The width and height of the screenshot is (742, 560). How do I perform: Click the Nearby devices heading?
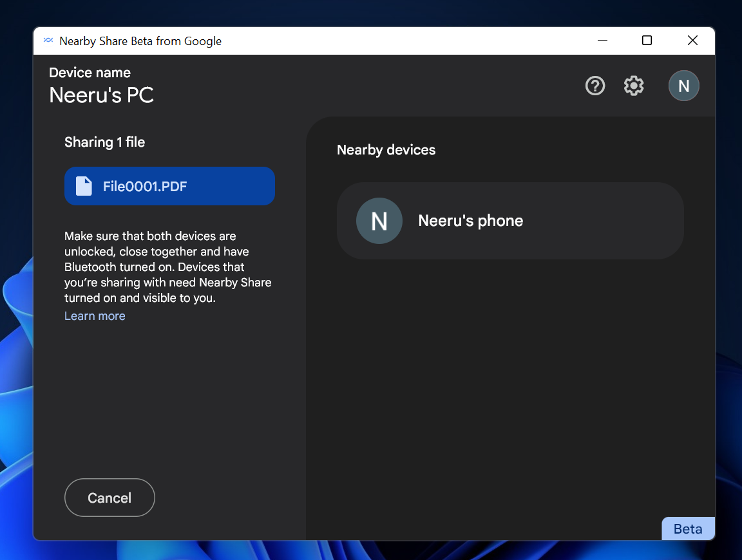[x=386, y=150]
